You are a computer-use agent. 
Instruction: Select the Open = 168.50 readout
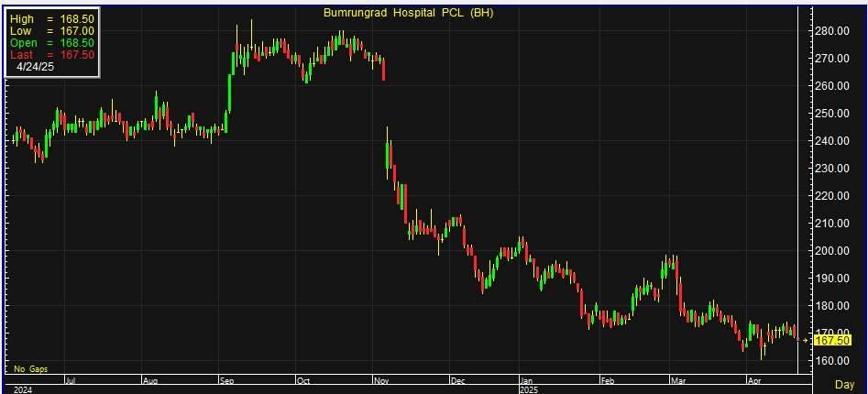pos(52,43)
